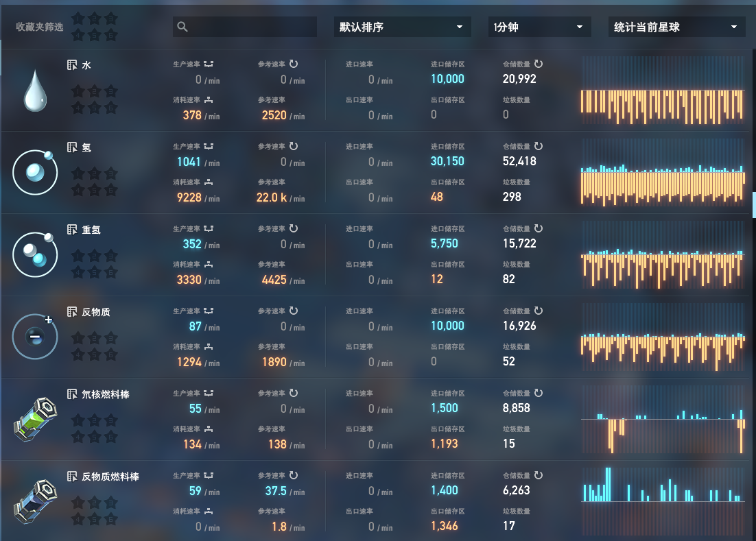Expand the 1分钟 time range dropdown
This screenshot has width=756, height=541.
[539, 27]
